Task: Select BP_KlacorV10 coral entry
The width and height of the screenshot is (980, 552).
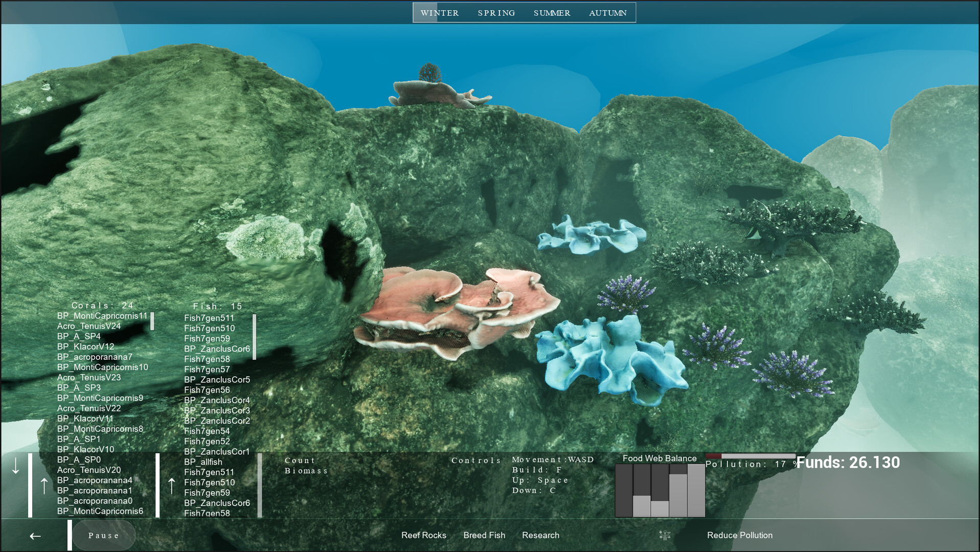Action: (x=86, y=449)
